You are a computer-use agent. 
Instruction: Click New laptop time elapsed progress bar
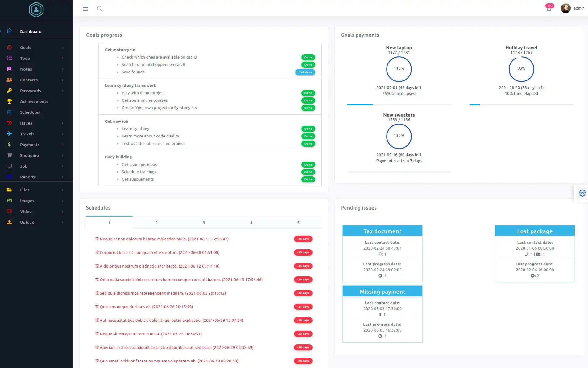pos(399,105)
